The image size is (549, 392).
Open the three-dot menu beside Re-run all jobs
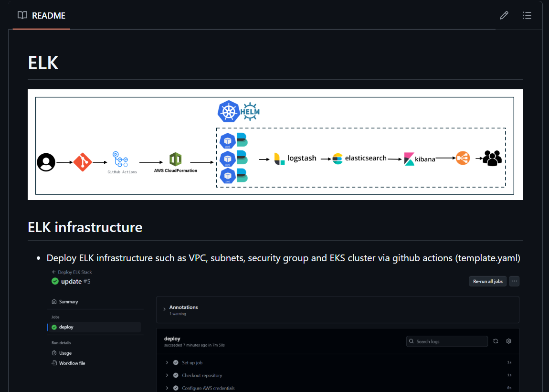pos(514,281)
